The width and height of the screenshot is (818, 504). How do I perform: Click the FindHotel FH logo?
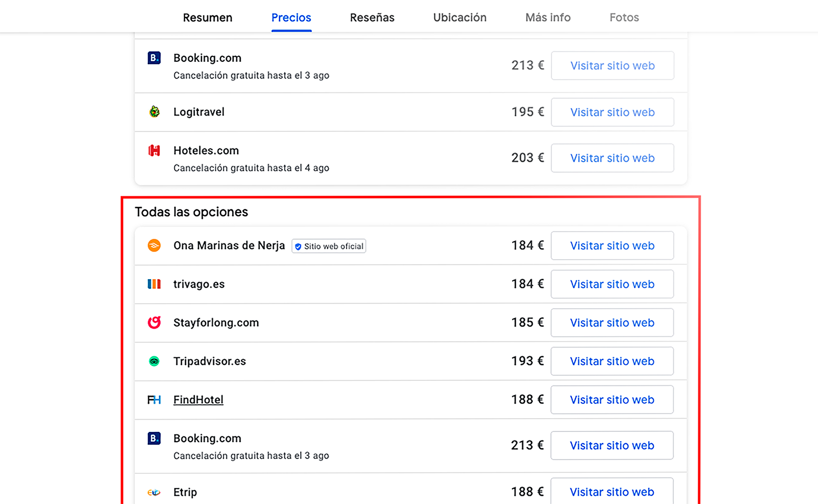[154, 400]
